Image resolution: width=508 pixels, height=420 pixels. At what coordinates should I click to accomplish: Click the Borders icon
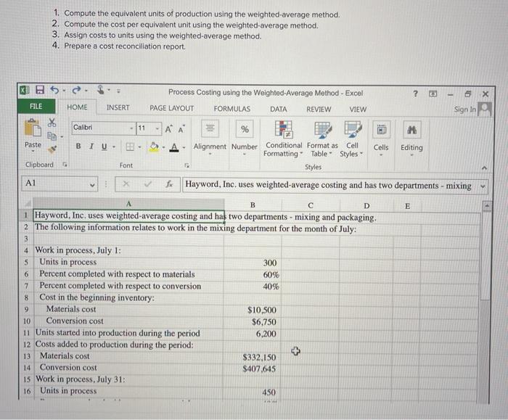130,147
